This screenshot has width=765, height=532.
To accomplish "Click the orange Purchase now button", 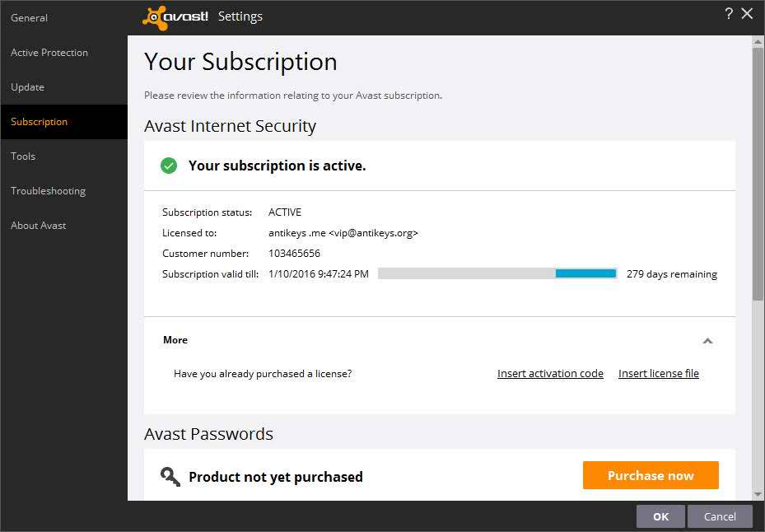I will [651, 475].
